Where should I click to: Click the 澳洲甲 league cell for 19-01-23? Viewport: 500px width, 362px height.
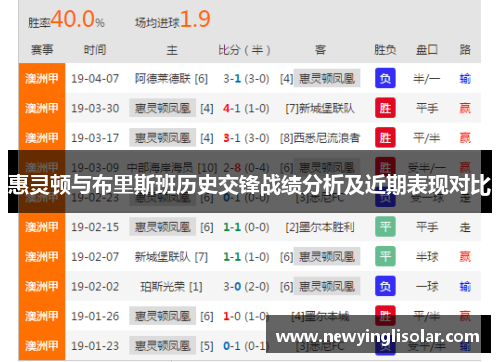click(x=42, y=346)
